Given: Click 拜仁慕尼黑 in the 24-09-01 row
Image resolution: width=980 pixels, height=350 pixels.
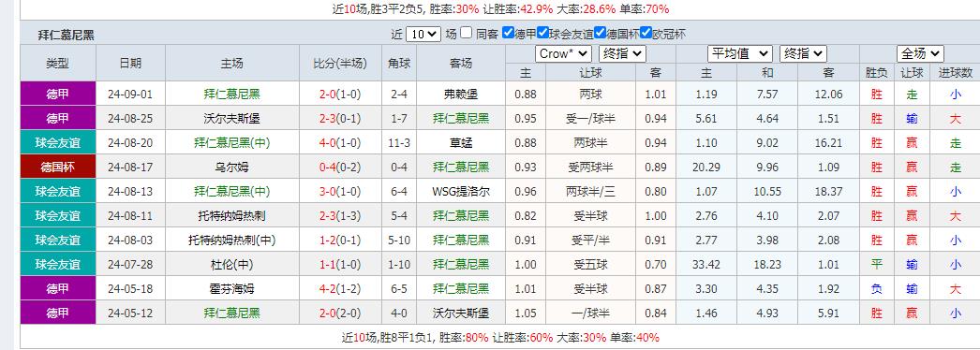Looking at the screenshot, I should (x=231, y=95).
